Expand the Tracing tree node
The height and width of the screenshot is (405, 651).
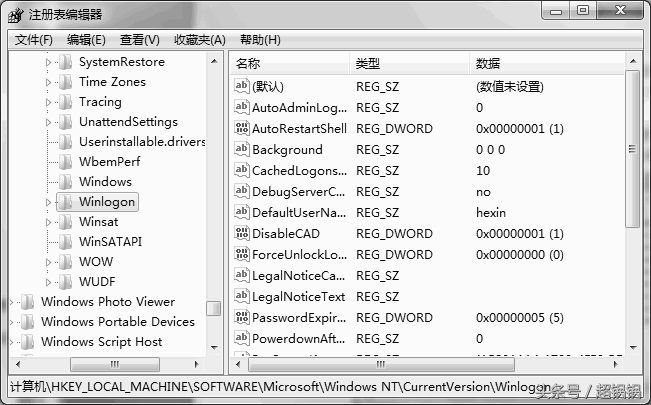[48, 102]
